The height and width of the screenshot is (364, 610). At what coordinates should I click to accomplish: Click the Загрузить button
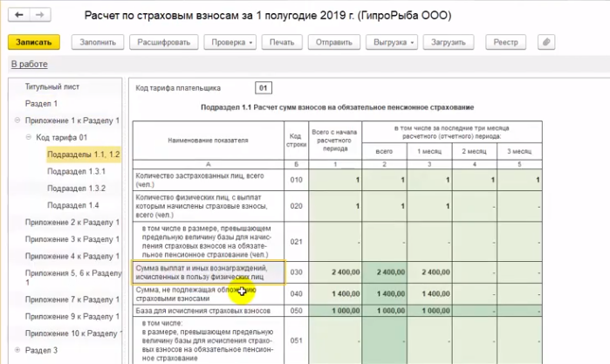point(449,41)
